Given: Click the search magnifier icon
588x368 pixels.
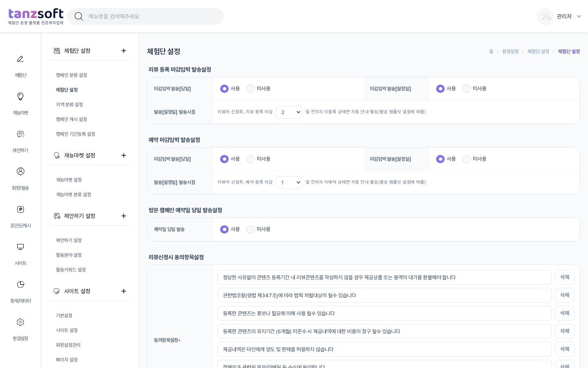Looking at the screenshot, I should pyautogui.click(x=79, y=16).
